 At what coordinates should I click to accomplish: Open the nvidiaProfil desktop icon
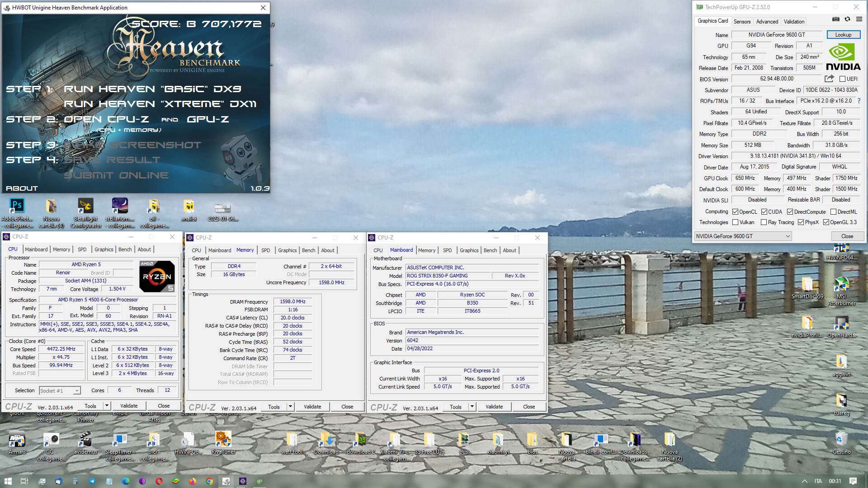coord(807,327)
